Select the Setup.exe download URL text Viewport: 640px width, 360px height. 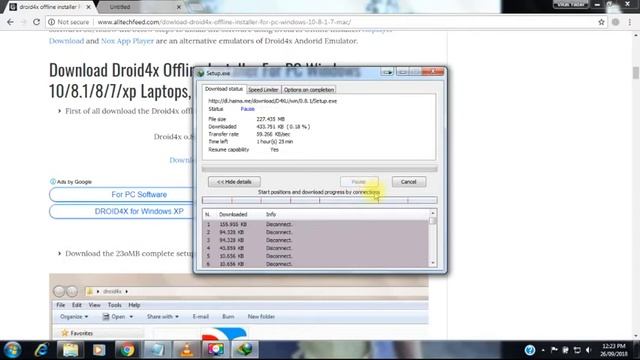[273, 101]
